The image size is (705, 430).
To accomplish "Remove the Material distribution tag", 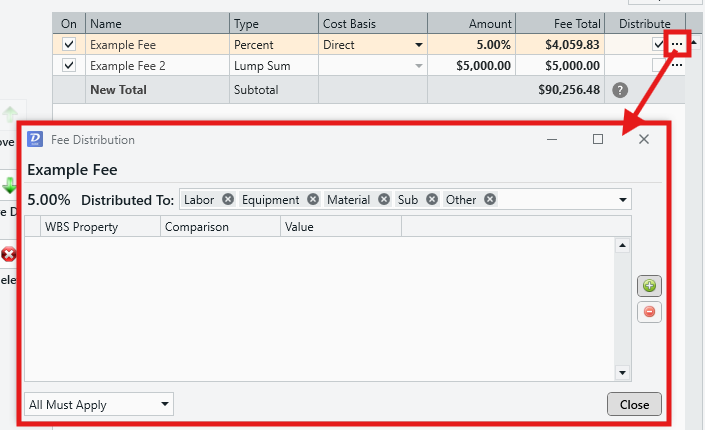I will pos(382,199).
